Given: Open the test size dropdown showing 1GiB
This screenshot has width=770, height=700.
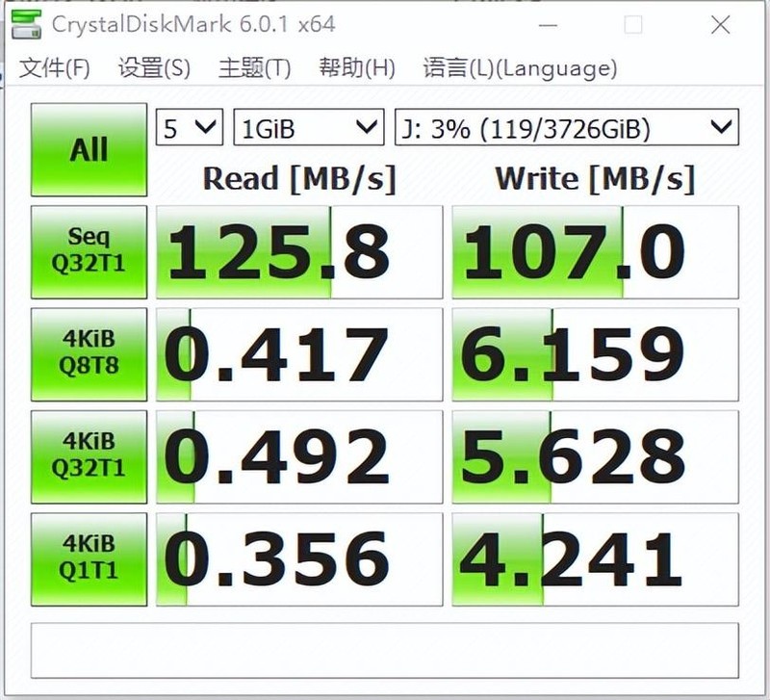Looking at the screenshot, I should click(x=306, y=128).
